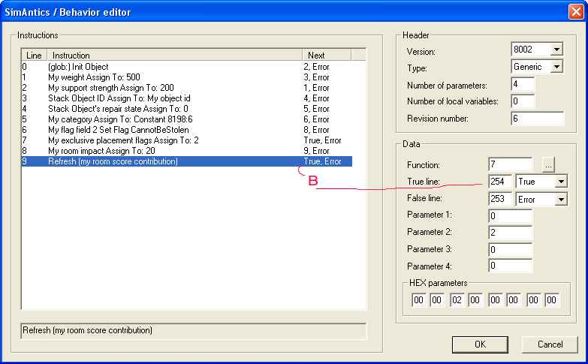
Task: Click the second HEX parameter box
Action: [437, 300]
